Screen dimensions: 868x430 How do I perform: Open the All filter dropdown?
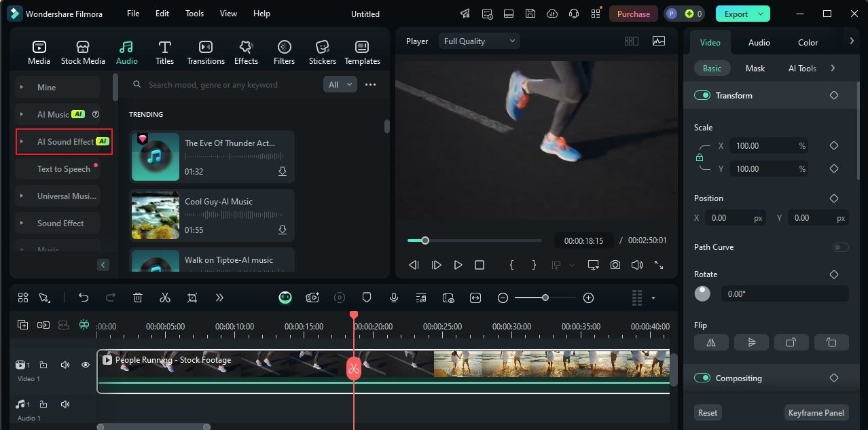coord(340,84)
